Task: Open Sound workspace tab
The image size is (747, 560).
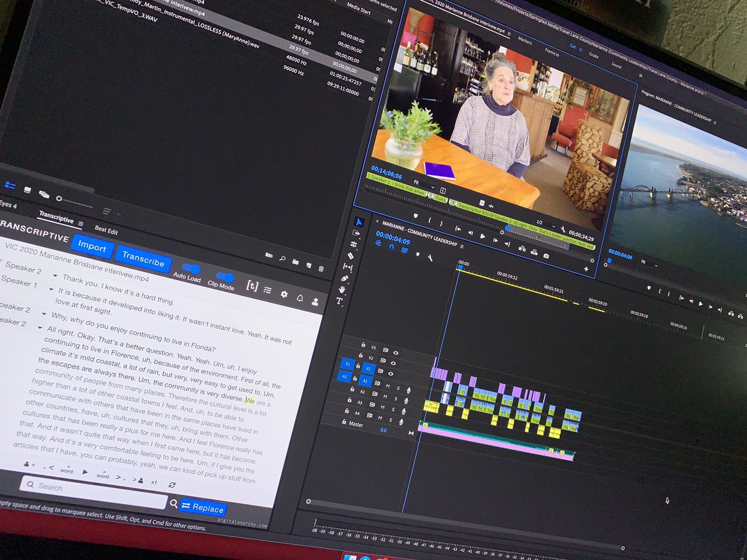Action: click(x=616, y=65)
